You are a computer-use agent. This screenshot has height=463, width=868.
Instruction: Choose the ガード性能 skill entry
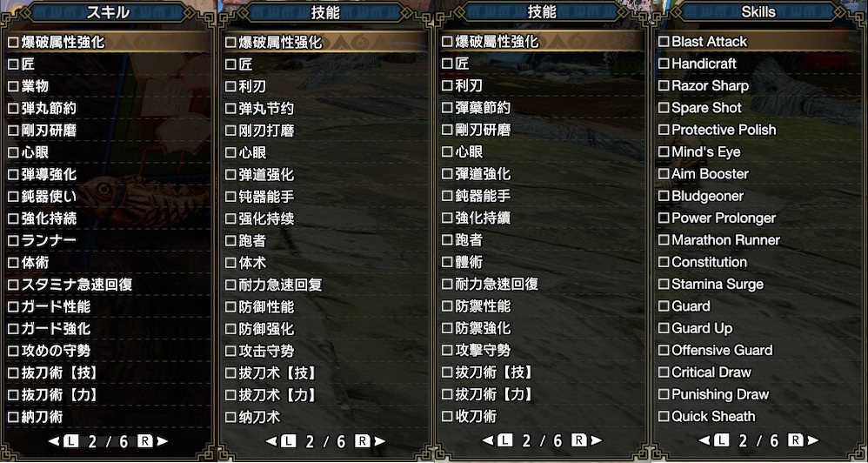point(108,306)
